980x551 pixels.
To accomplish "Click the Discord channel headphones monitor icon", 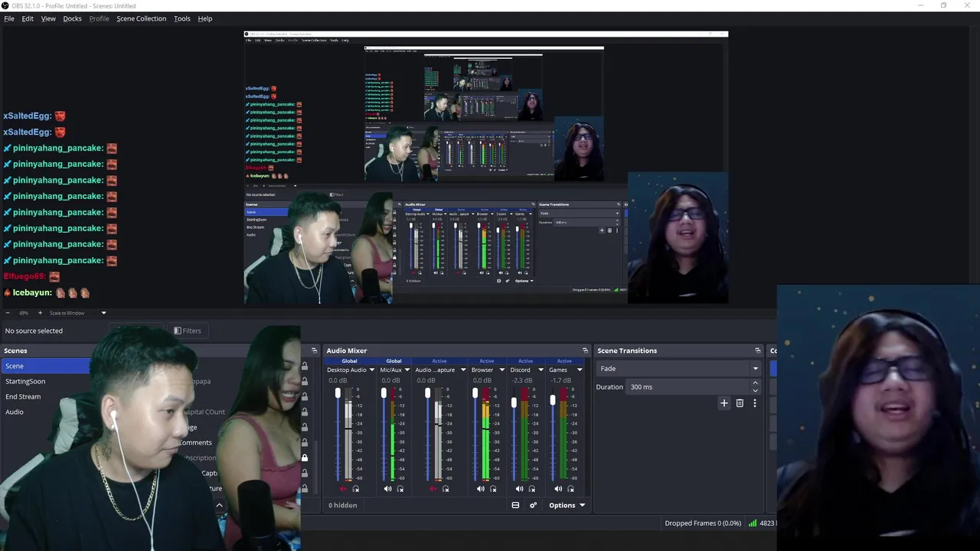I will click(532, 489).
